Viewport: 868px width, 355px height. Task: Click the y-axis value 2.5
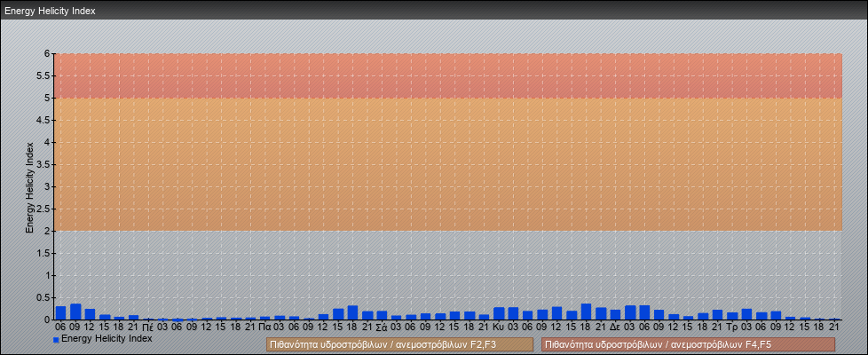[x=43, y=209]
